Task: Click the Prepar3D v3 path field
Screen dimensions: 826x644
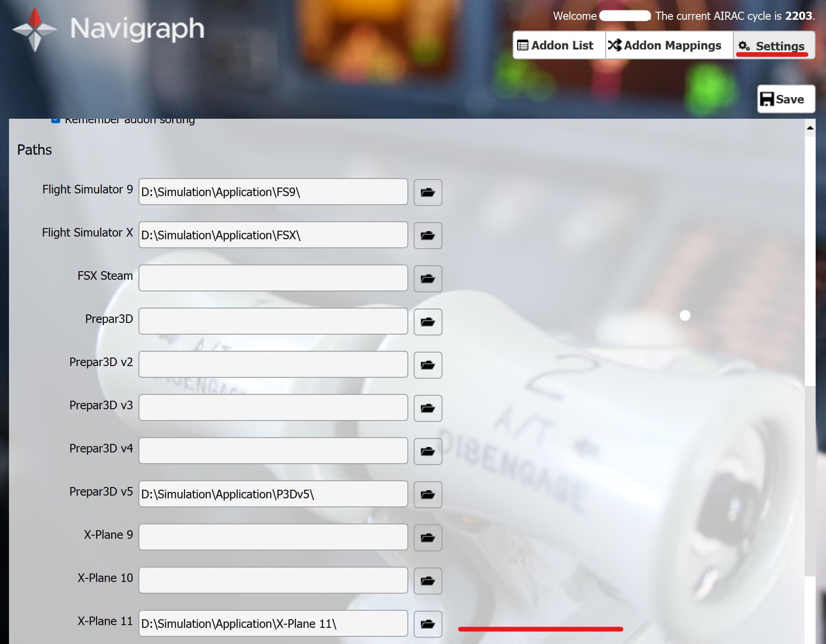Action: click(273, 407)
